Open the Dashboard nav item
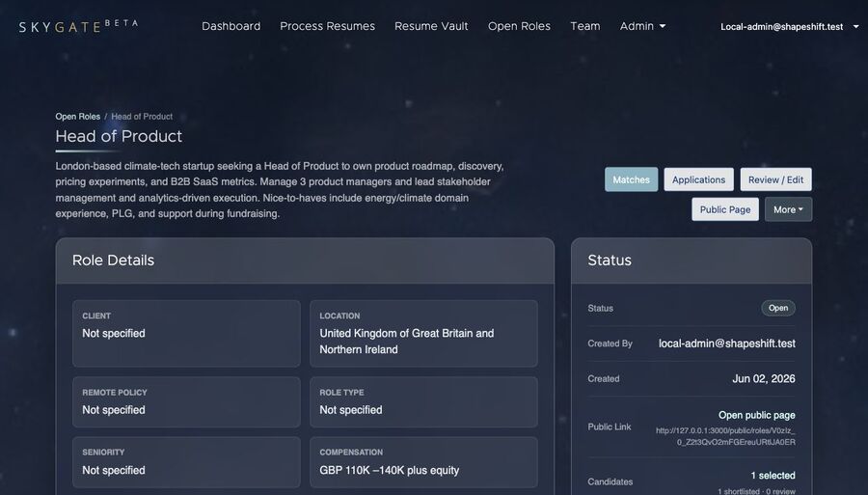Screen dimensions: 868x495 click(x=231, y=26)
